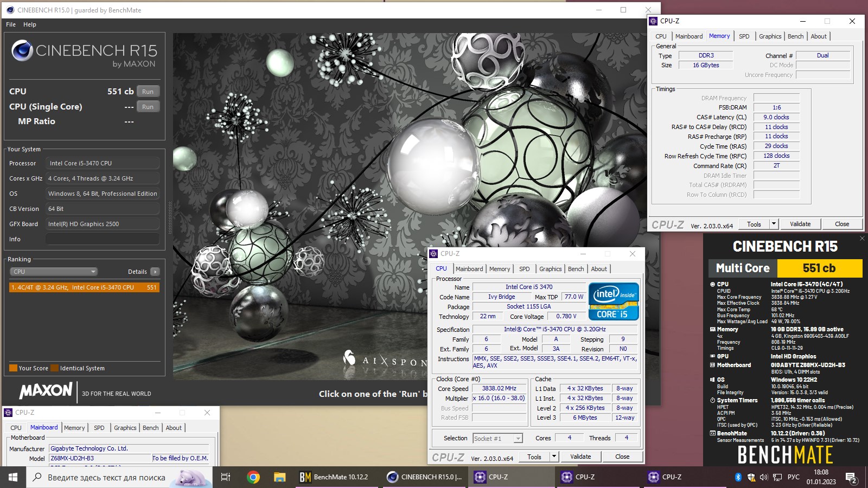Open File Explorer from the taskbar
Viewport: 868px width, 488px height.
click(x=279, y=477)
